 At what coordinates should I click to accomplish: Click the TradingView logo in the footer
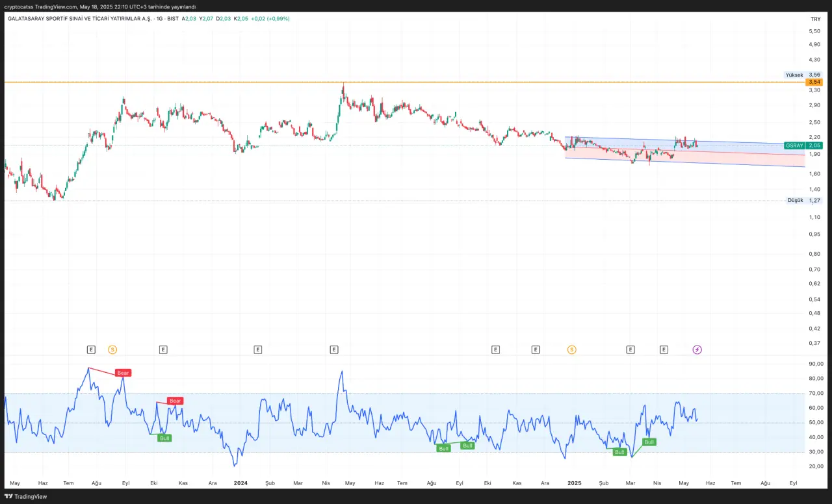point(27,496)
